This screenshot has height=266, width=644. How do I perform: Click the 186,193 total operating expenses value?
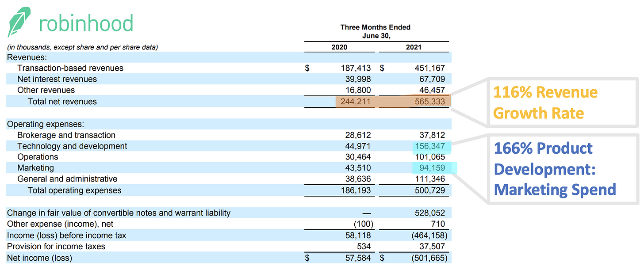(356, 190)
